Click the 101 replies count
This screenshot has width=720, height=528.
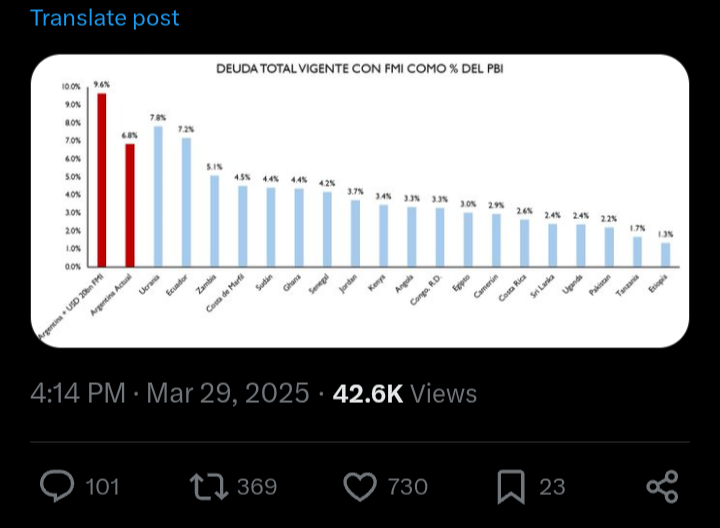point(102,487)
